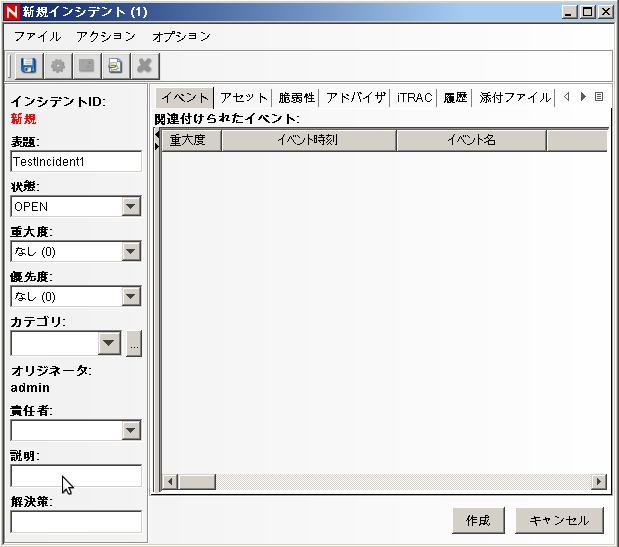Switch to the iTRAC tab
The width and height of the screenshot is (619, 547).
pos(414,97)
